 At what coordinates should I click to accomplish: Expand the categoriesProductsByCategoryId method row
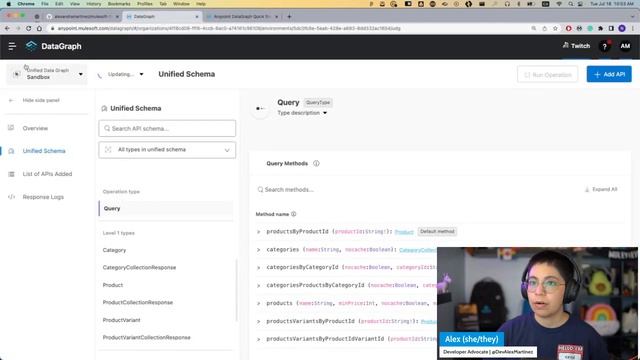click(x=258, y=286)
